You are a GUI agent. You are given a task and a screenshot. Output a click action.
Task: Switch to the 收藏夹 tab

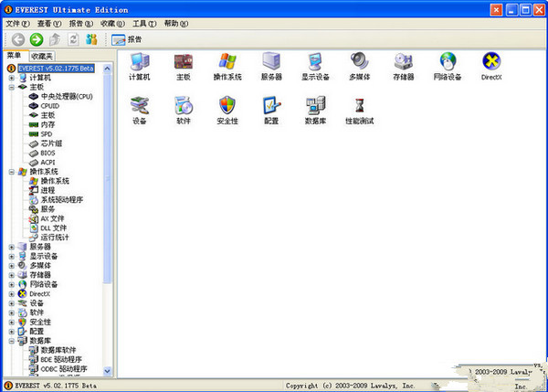click(43, 56)
